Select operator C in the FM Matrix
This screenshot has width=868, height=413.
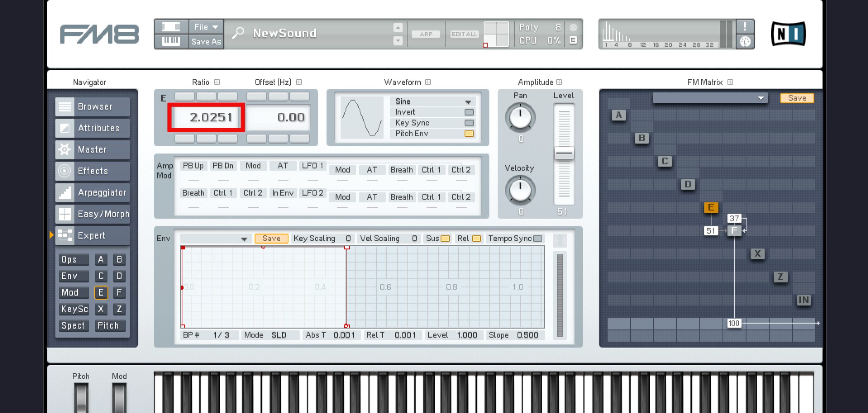click(x=665, y=161)
